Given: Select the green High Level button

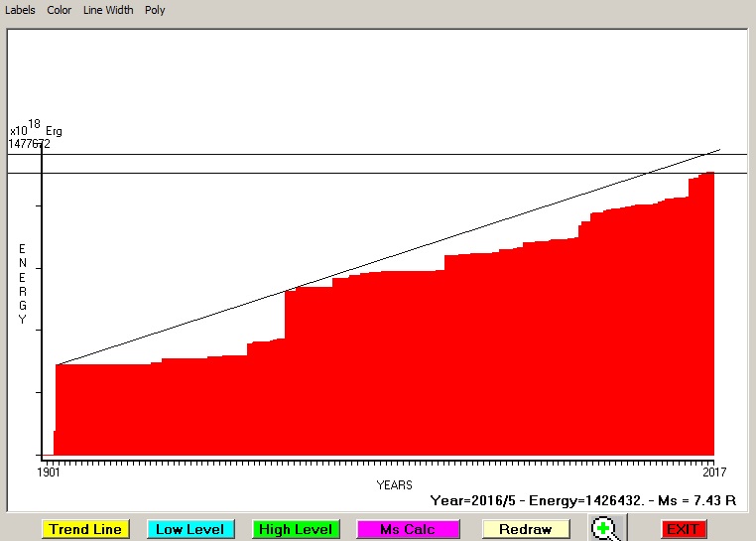Looking at the screenshot, I should (296, 529).
